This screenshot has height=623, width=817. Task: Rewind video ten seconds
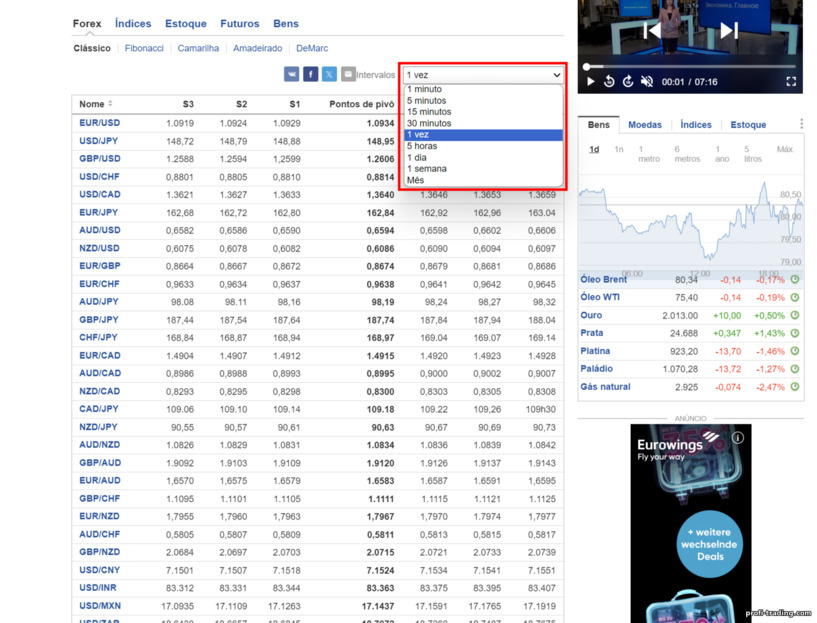[609, 82]
